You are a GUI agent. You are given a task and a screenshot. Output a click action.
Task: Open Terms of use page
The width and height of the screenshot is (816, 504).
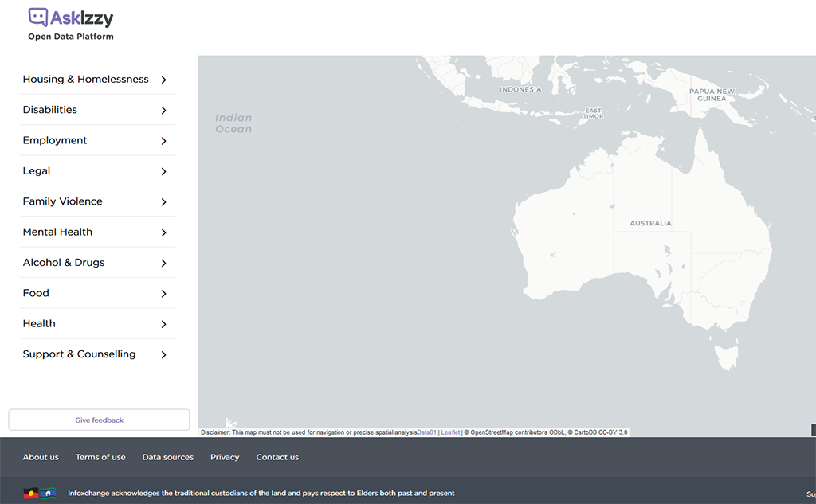(100, 457)
